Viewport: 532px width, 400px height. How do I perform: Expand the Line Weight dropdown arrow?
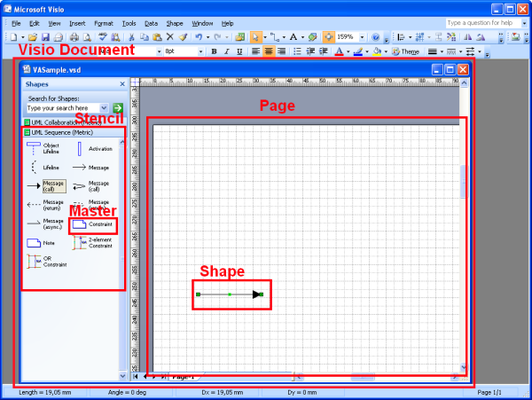click(x=442, y=51)
